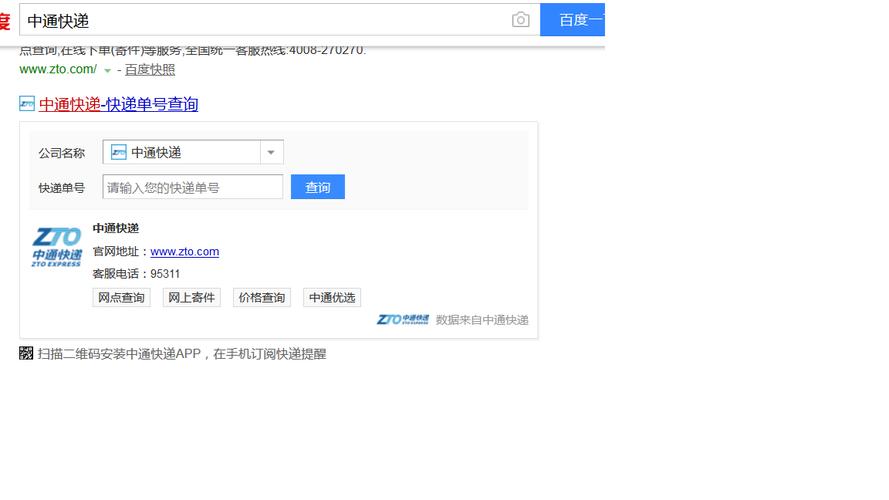Expand the arrow next to www.zto.com/

click(x=107, y=71)
